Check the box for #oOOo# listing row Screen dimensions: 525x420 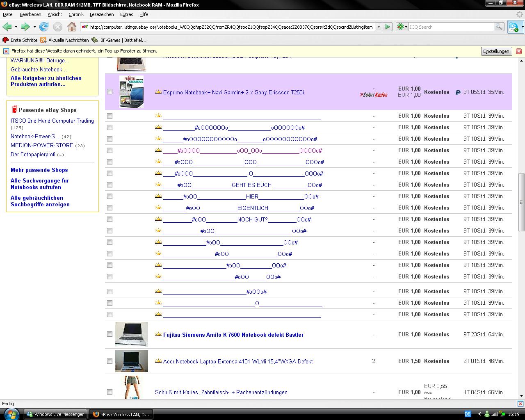[110, 292]
